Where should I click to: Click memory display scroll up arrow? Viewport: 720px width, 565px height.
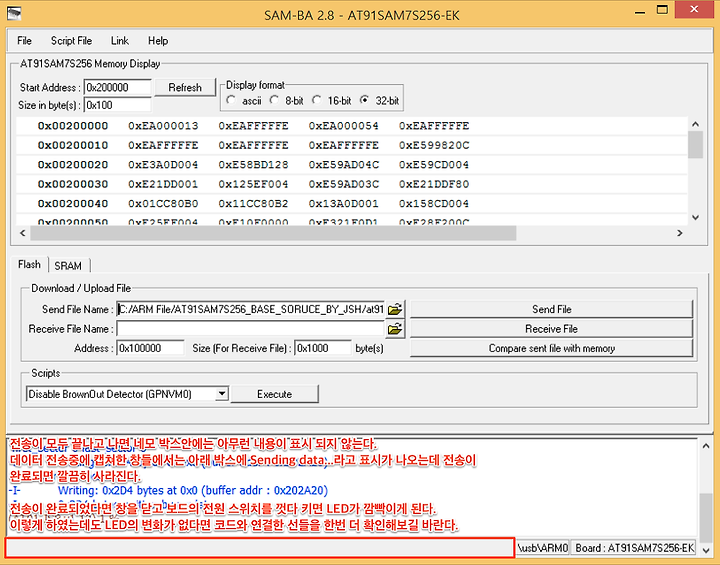pyautogui.click(x=696, y=124)
